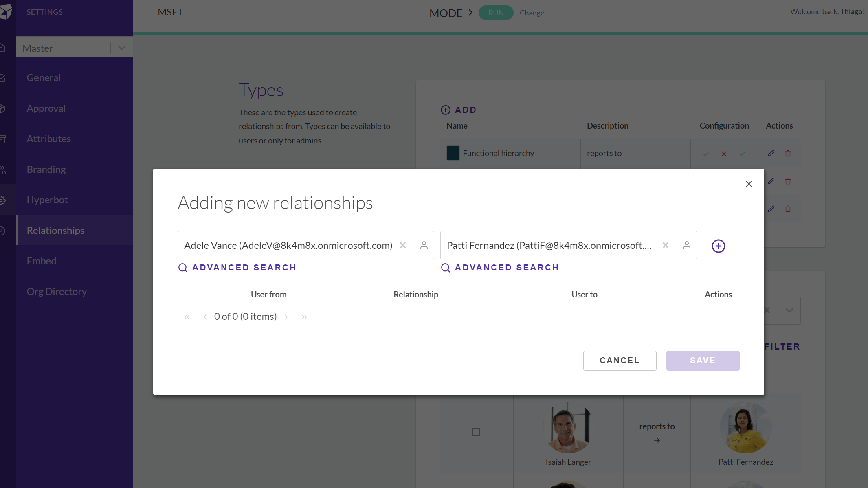Image resolution: width=868 pixels, height=488 pixels.
Task: Click the help icon in left rail
Action: 2,231
